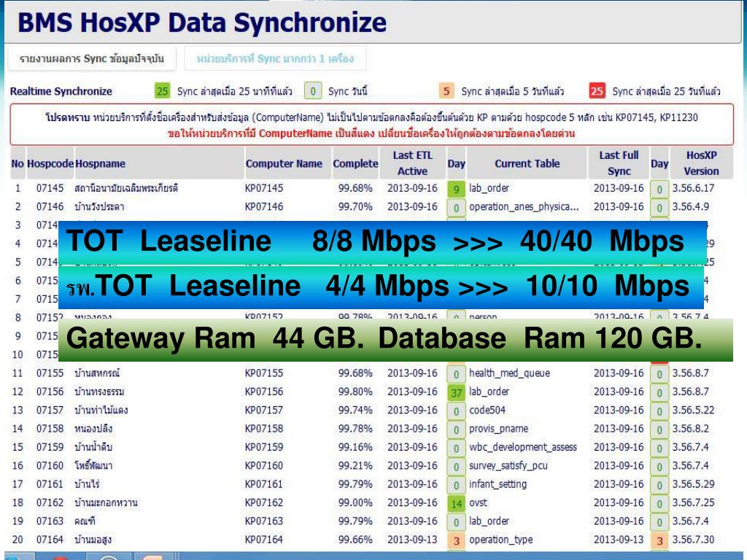This screenshot has width=747, height=560.
Task: Click the 0 badge beside Sync วันนี้
Action: [313, 91]
